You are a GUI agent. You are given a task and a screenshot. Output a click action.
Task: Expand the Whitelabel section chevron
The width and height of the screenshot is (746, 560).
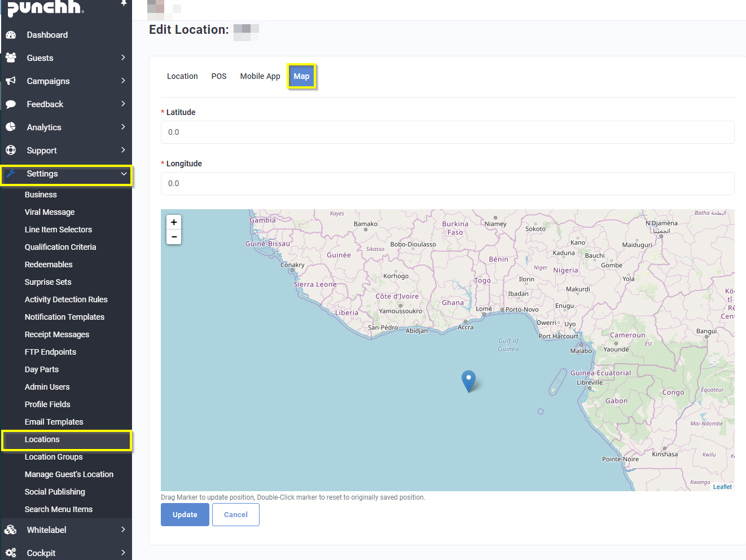pos(123,530)
